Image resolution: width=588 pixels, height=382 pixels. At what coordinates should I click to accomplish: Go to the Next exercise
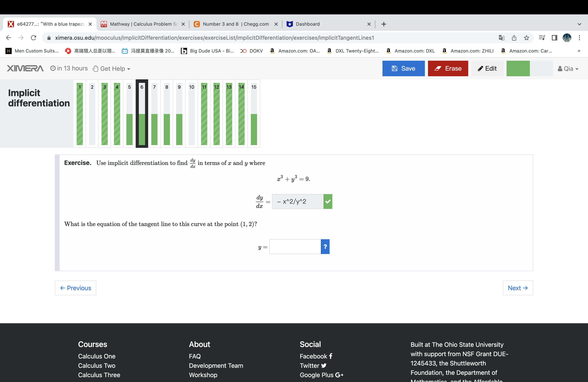point(518,288)
